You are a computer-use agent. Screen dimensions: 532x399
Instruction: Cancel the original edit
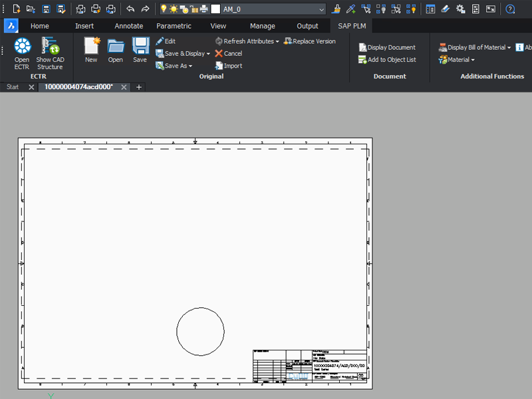(x=228, y=53)
